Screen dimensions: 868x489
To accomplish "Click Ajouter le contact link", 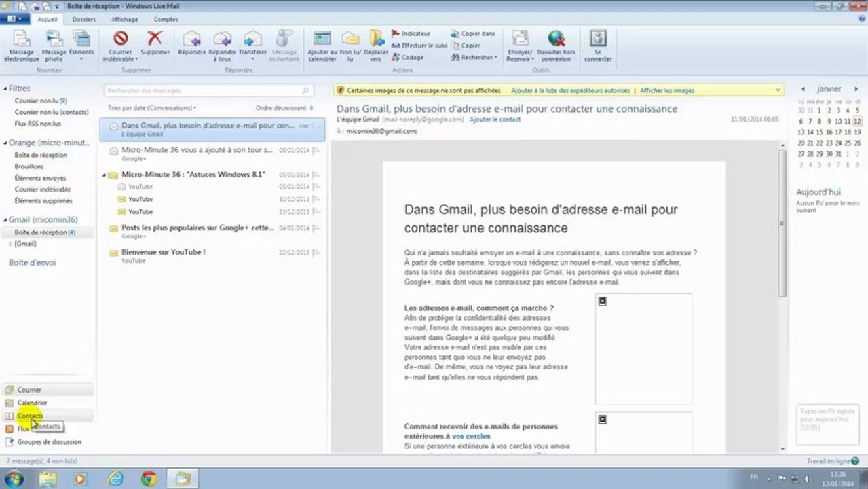I will pos(495,120).
